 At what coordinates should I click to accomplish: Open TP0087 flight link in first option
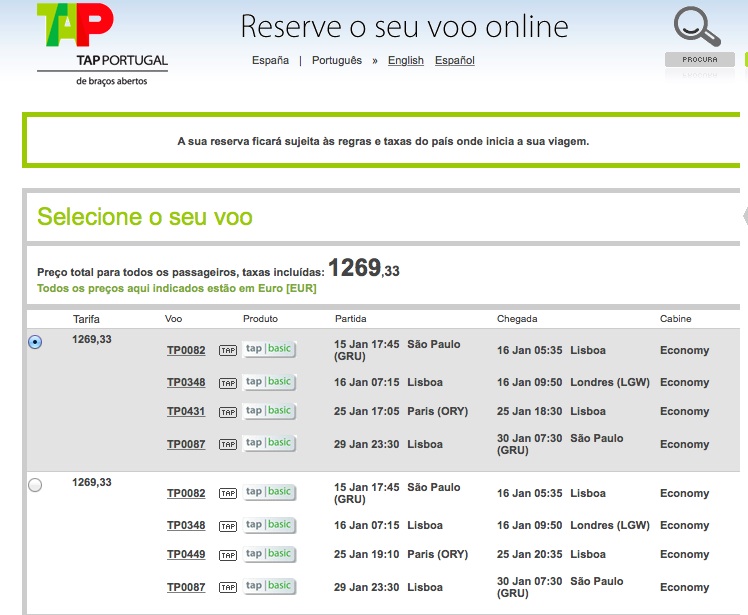coord(186,444)
